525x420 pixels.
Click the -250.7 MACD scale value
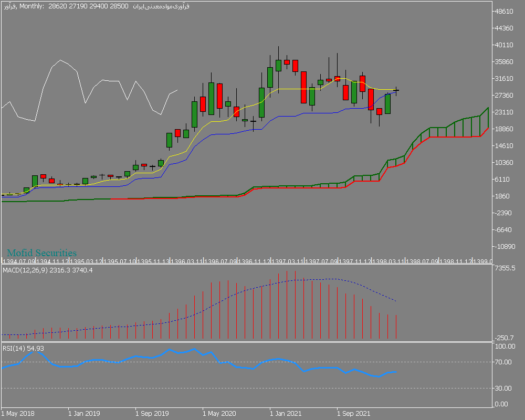click(504, 338)
